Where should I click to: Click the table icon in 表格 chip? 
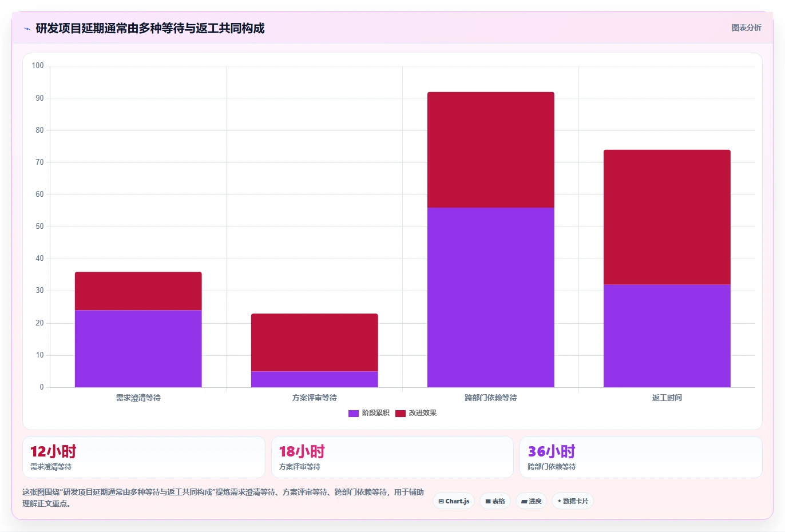(488, 501)
